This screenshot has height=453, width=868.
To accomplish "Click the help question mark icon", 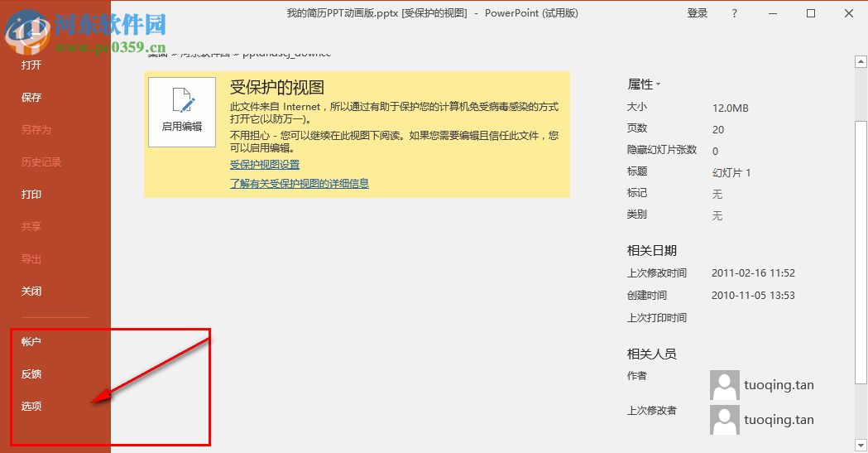I will click(734, 13).
